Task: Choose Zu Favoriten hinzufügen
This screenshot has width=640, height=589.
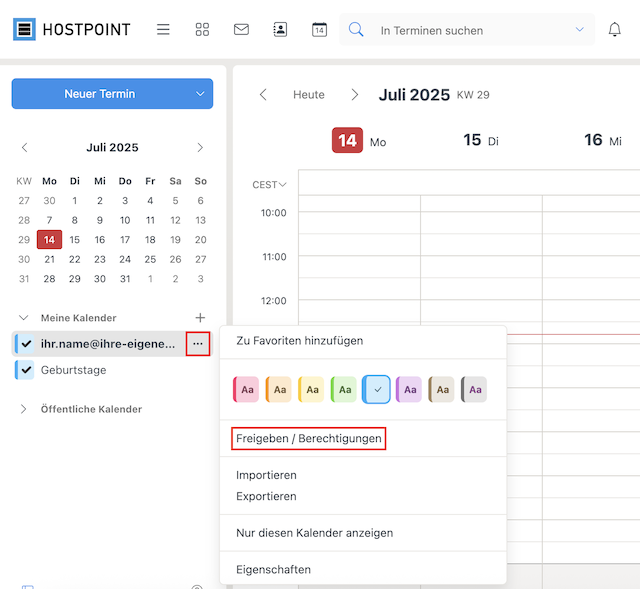Action: (300, 340)
